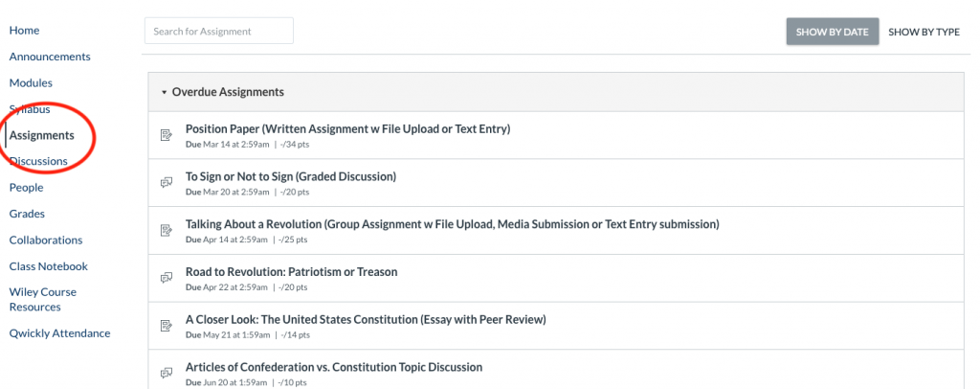Open the People roster link
The height and width of the screenshot is (389, 980).
[26, 188]
